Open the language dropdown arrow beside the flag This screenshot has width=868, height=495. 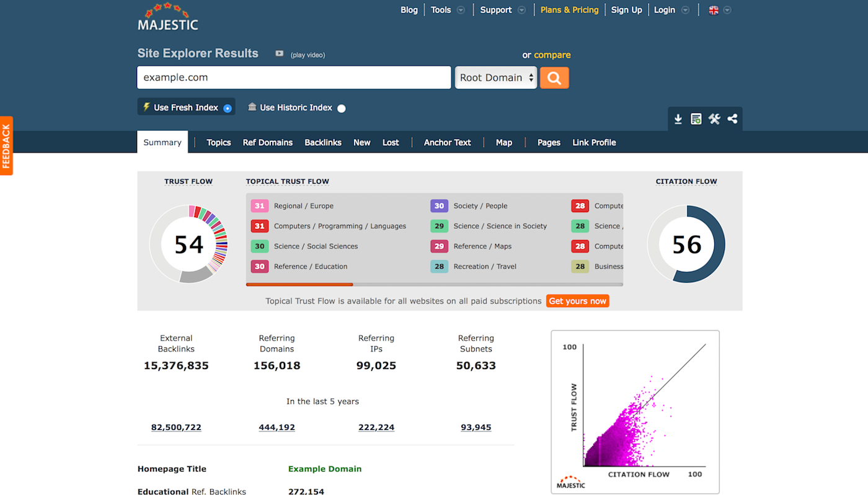click(727, 10)
